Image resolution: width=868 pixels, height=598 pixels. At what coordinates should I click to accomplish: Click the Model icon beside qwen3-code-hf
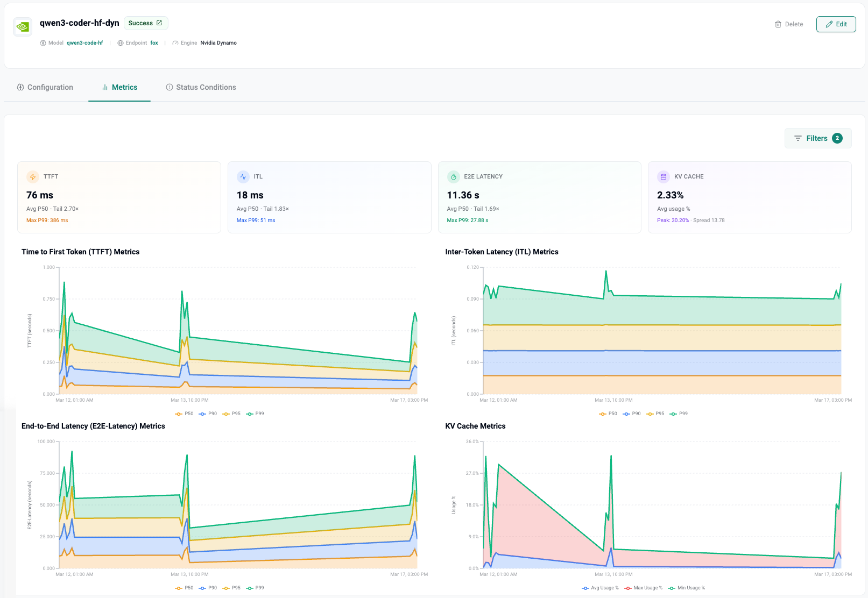(x=43, y=42)
